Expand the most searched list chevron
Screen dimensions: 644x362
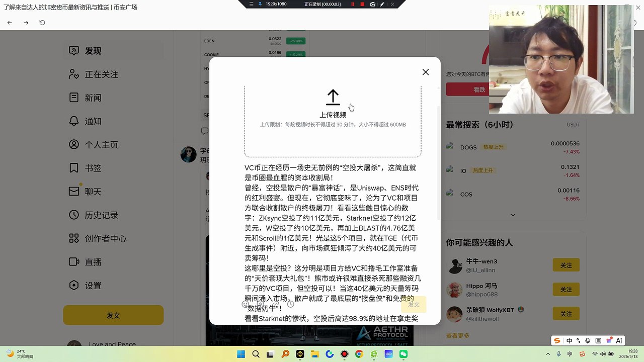(513, 215)
